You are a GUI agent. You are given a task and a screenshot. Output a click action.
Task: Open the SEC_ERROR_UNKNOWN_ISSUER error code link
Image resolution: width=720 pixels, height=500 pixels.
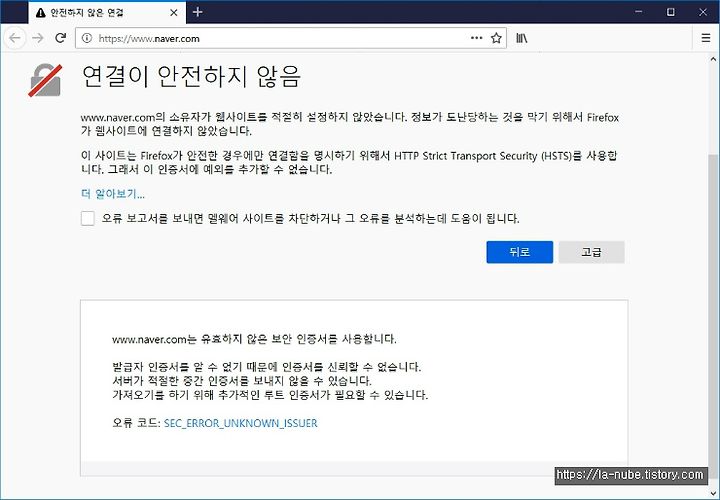(x=241, y=423)
